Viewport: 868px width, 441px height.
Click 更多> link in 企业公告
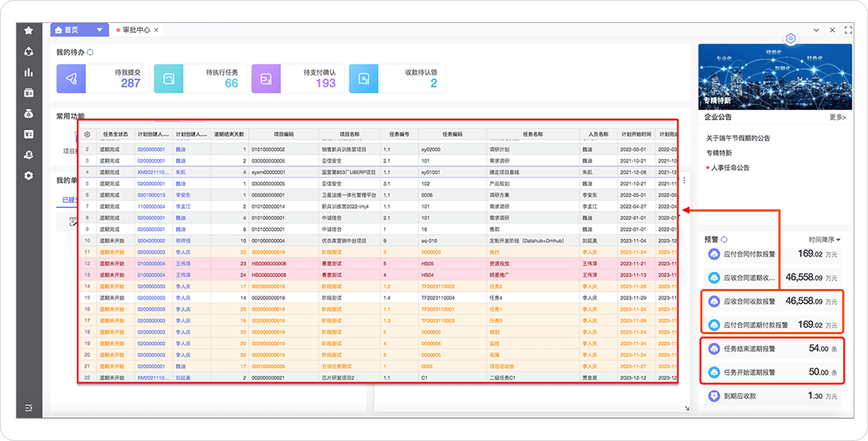point(837,117)
